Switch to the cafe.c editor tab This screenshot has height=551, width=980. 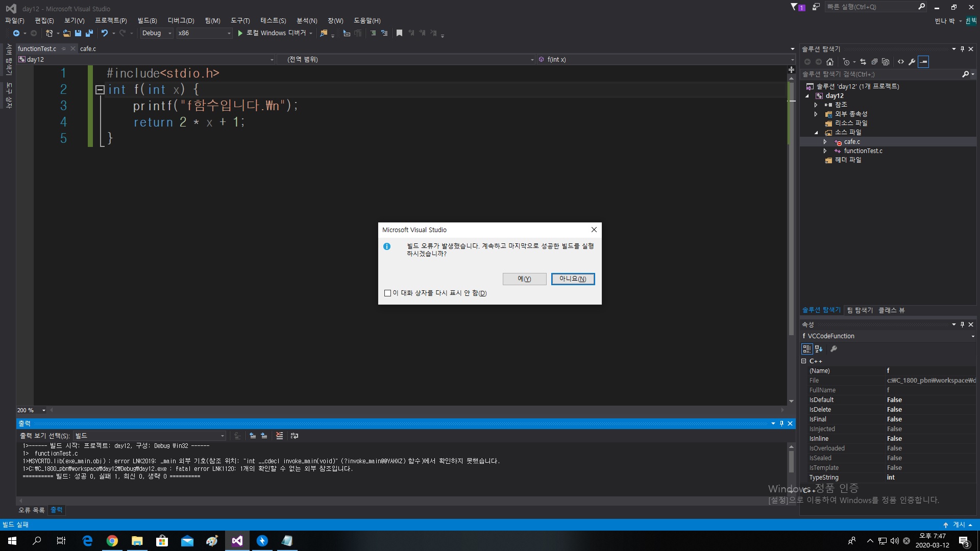[x=88, y=49]
